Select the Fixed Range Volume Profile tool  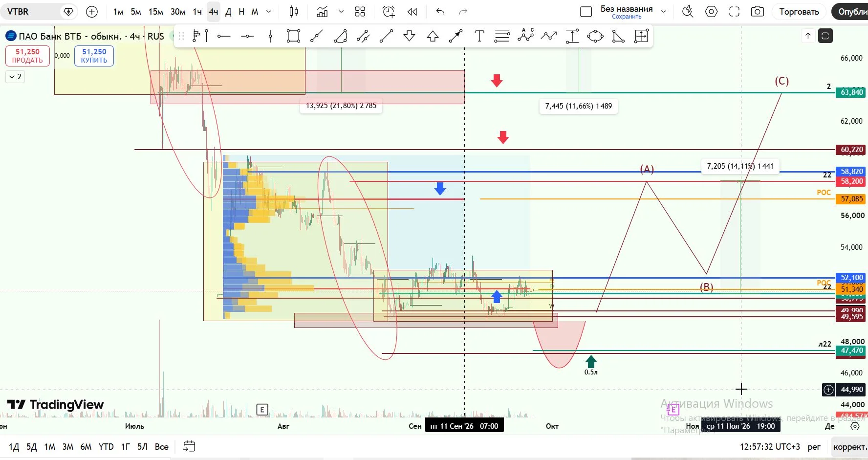coord(200,36)
